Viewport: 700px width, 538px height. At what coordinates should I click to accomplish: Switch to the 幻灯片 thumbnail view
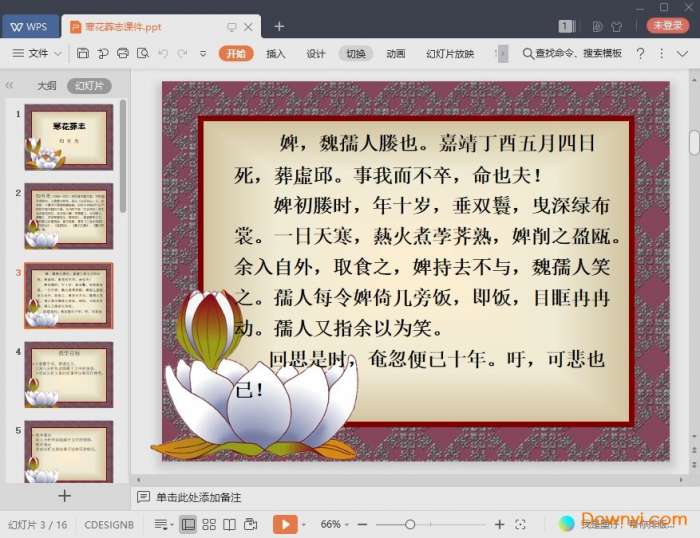(x=89, y=86)
